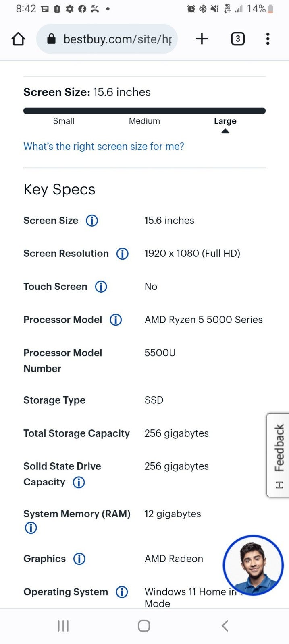Image resolution: width=289 pixels, height=644 pixels.
Task: Open info icon beside Operating System
Action: (x=122, y=592)
